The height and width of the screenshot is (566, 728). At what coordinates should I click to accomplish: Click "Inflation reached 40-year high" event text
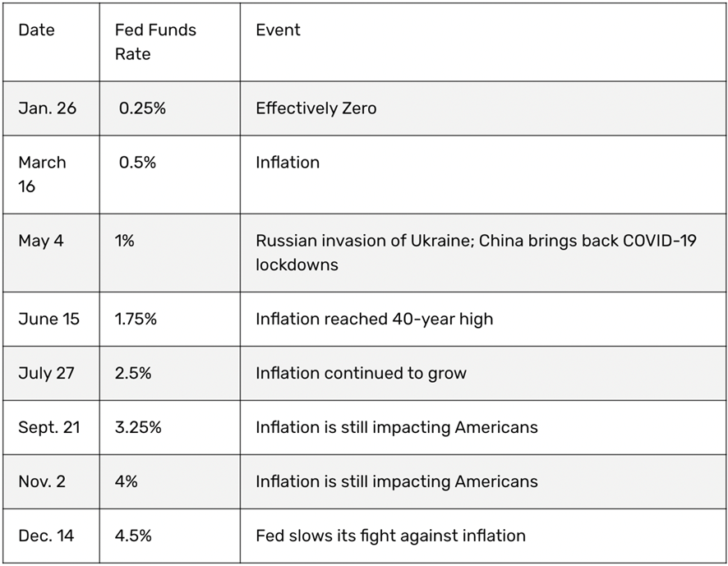point(374,319)
